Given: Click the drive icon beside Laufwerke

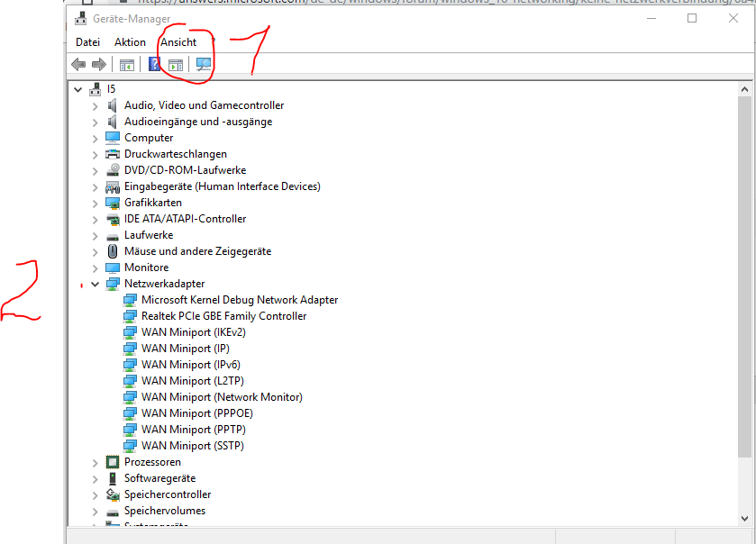Looking at the screenshot, I should point(113,237).
